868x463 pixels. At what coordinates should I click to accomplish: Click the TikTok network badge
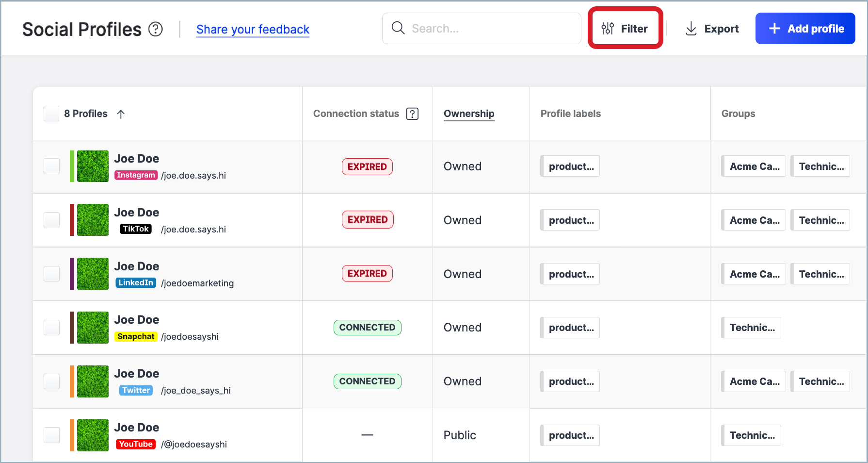coord(136,229)
